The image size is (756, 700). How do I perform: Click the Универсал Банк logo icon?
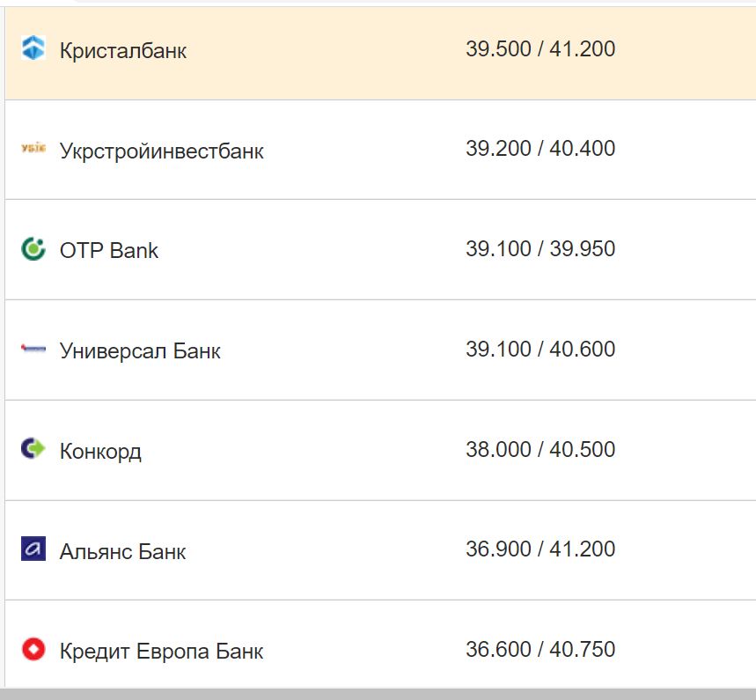(x=32, y=350)
